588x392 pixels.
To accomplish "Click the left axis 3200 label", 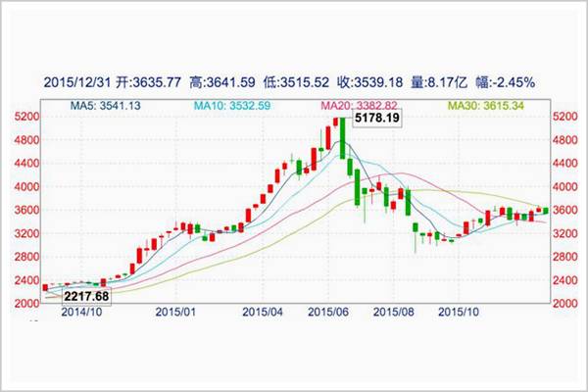I will pos(26,233).
